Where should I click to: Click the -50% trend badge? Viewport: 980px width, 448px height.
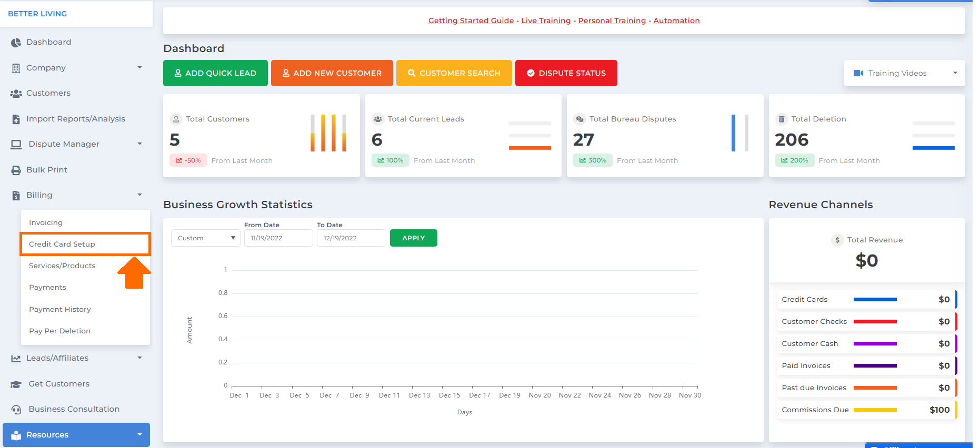coord(188,160)
